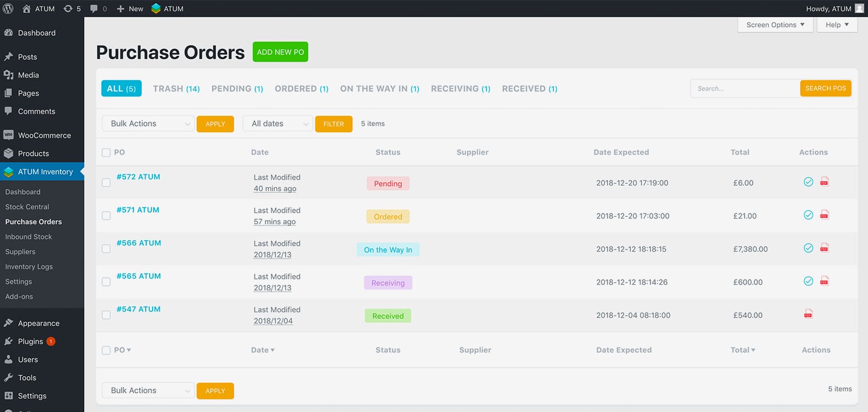Open PDF icon for PO #547
This screenshot has height=412, width=868.
[x=808, y=314]
